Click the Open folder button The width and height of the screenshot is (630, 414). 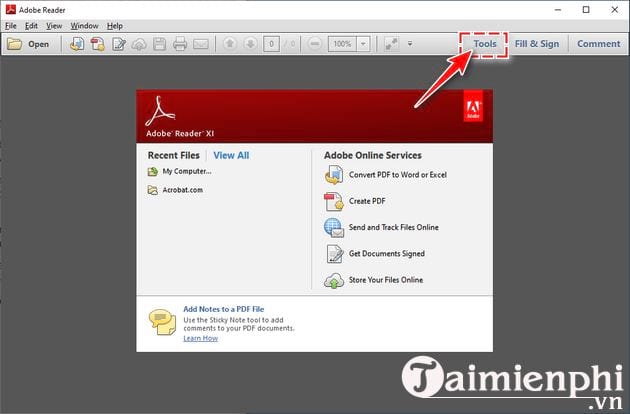click(x=28, y=44)
